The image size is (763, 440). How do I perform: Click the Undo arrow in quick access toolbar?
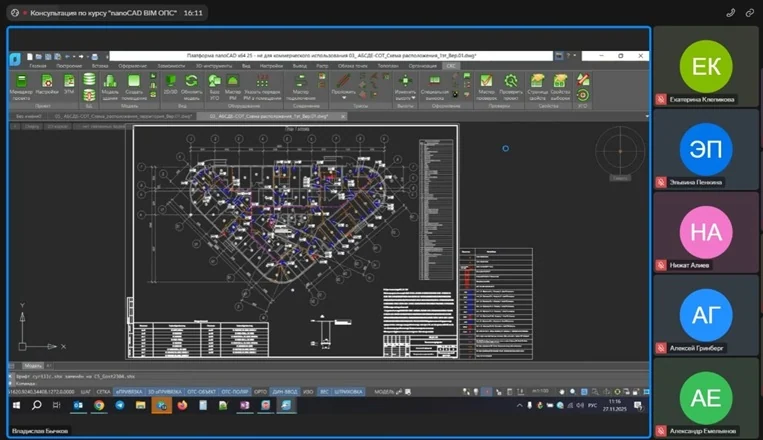(67, 56)
